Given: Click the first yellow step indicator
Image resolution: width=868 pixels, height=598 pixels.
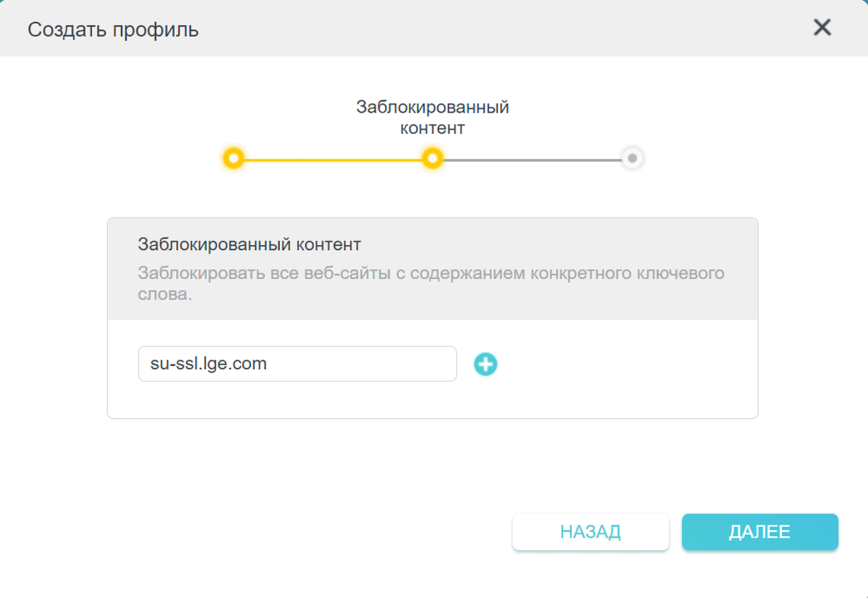Looking at the screenshot, I should pyautogui.click(x=234, y=159).
